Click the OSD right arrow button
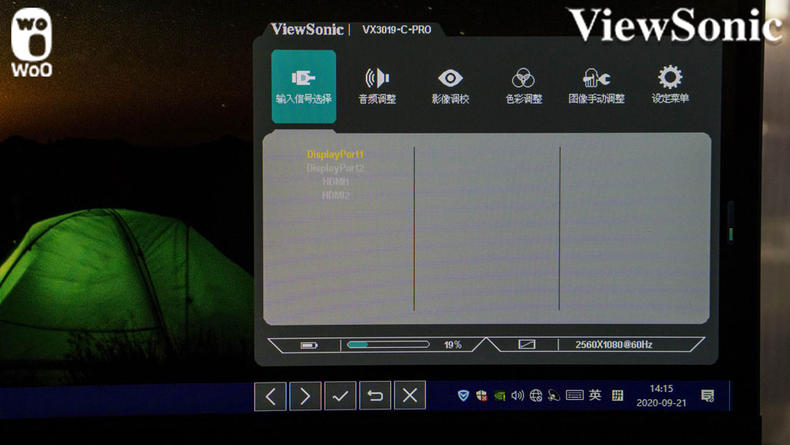This screenshot has width=790, height=445. (x=305, y=396)
